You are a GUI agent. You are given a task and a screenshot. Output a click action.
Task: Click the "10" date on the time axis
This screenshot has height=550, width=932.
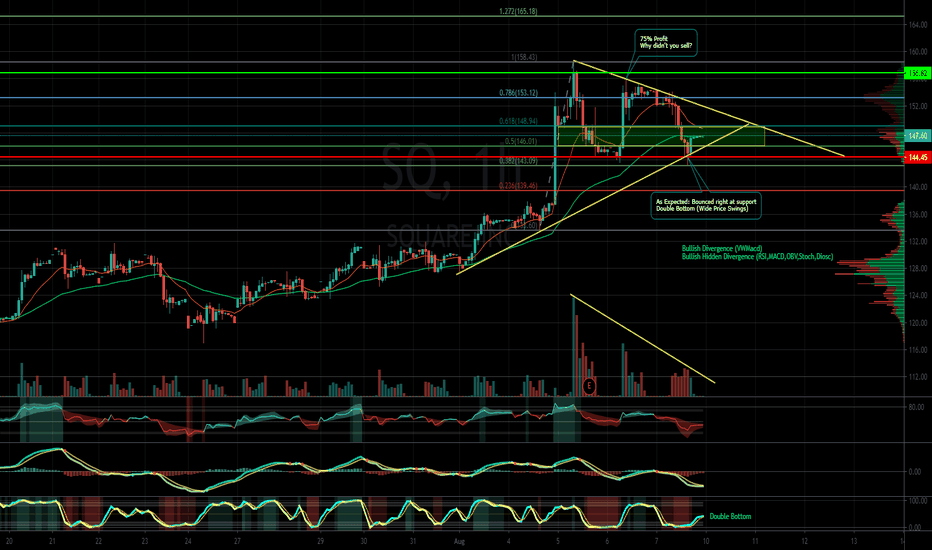[706, 542]
